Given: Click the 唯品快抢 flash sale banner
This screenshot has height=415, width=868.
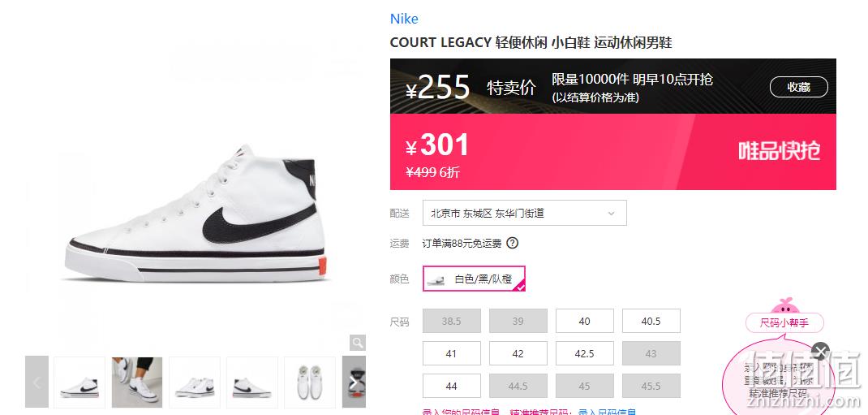Looking at the screenshot, I should 779,151.
